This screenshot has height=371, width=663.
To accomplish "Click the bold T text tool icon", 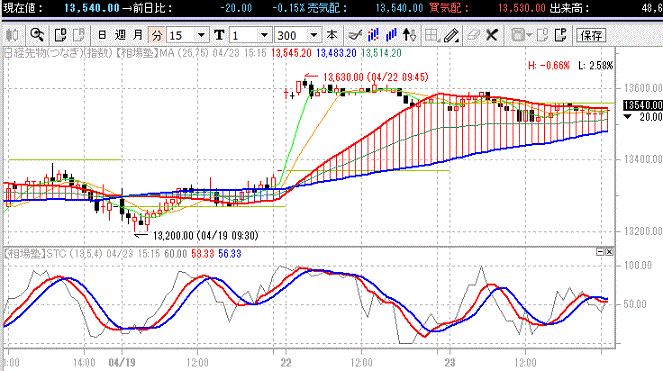I will tap(219, 35).
